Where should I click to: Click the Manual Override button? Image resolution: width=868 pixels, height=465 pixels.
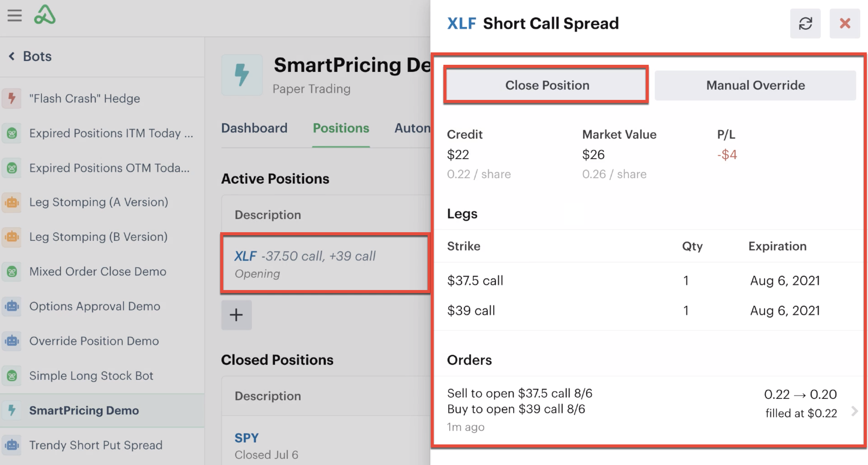(x=755, y=85)
